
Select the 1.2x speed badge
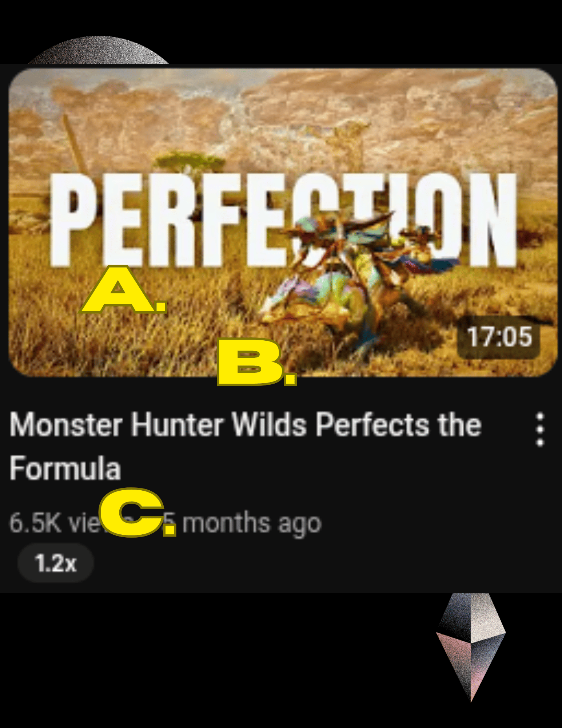(56, 563)
